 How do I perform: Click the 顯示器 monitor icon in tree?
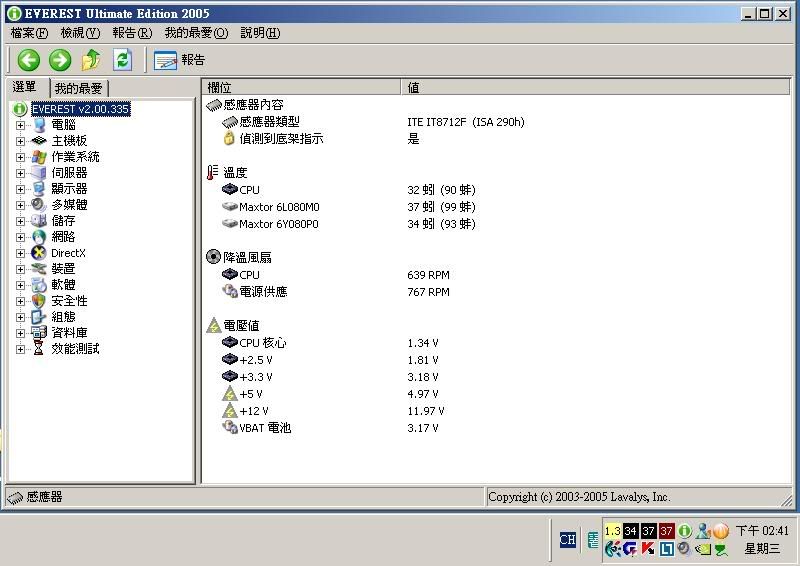[39, 189]
